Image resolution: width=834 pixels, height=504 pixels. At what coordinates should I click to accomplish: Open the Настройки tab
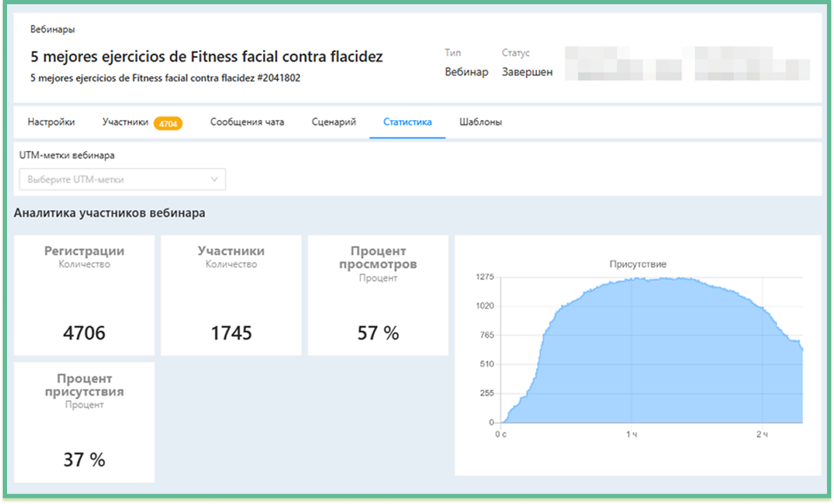click(x=51, y=122)
